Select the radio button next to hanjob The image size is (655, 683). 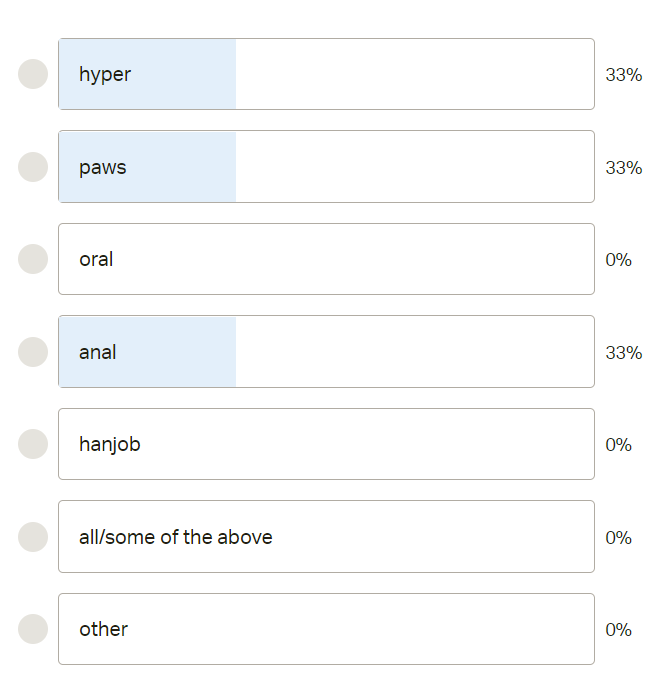point(33,444)
